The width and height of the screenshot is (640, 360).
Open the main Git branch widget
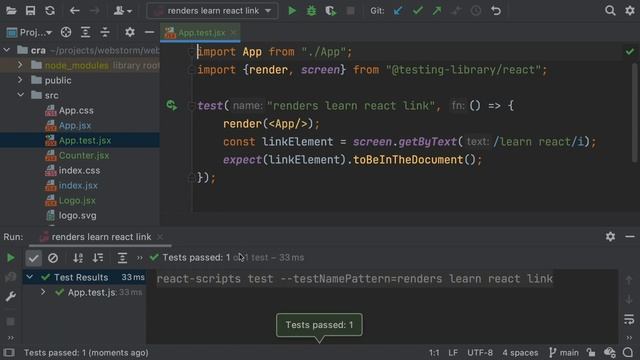[x=564, y=353]
